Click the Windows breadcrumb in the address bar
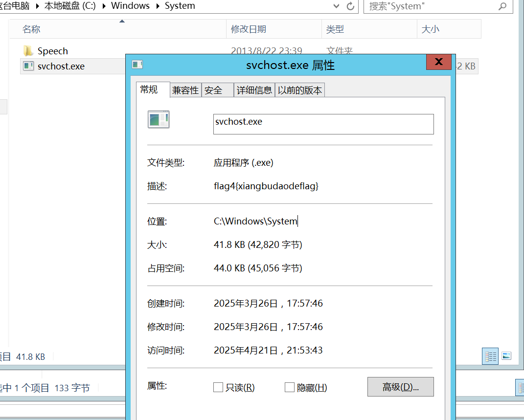The width and height of the screenshot is (524, 420). [130, 6]
